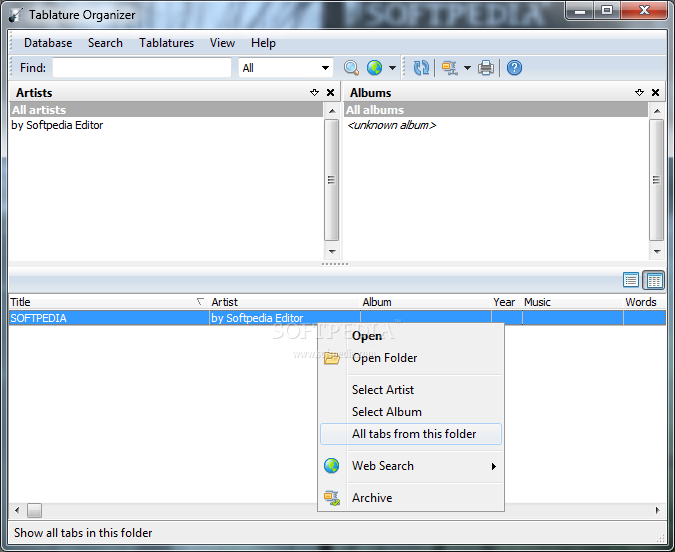
Task: Expand Web Search submenu in context menu
Action: (x=411, y=466)
